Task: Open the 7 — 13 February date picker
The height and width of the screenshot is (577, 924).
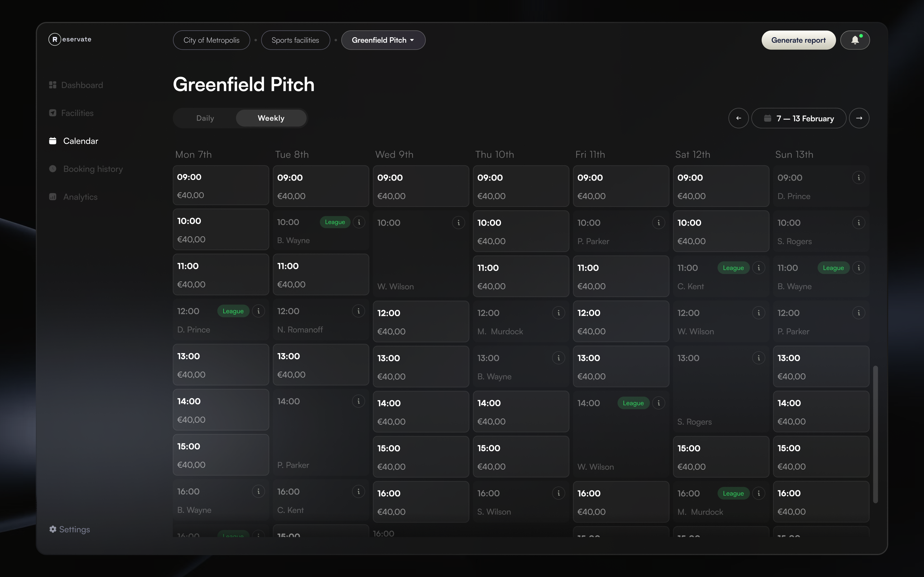Action: point(799,118)
